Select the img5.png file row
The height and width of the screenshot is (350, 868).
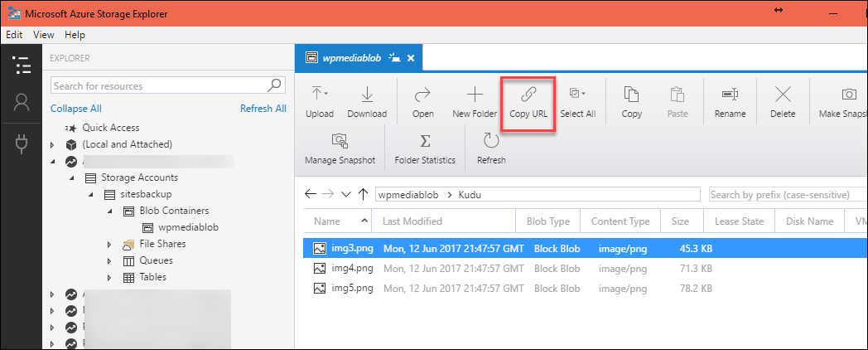[586, 289]
